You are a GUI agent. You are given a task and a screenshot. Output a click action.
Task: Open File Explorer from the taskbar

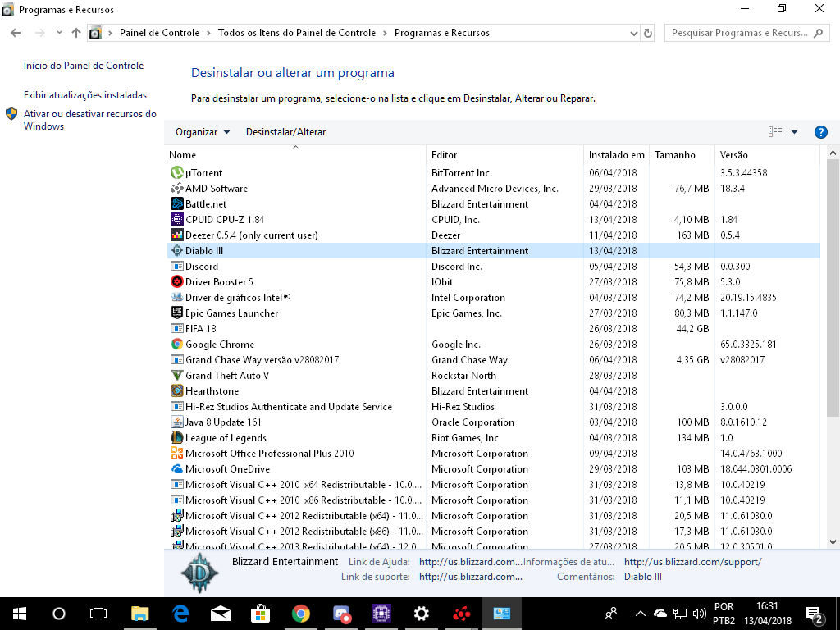click(139, 614)
